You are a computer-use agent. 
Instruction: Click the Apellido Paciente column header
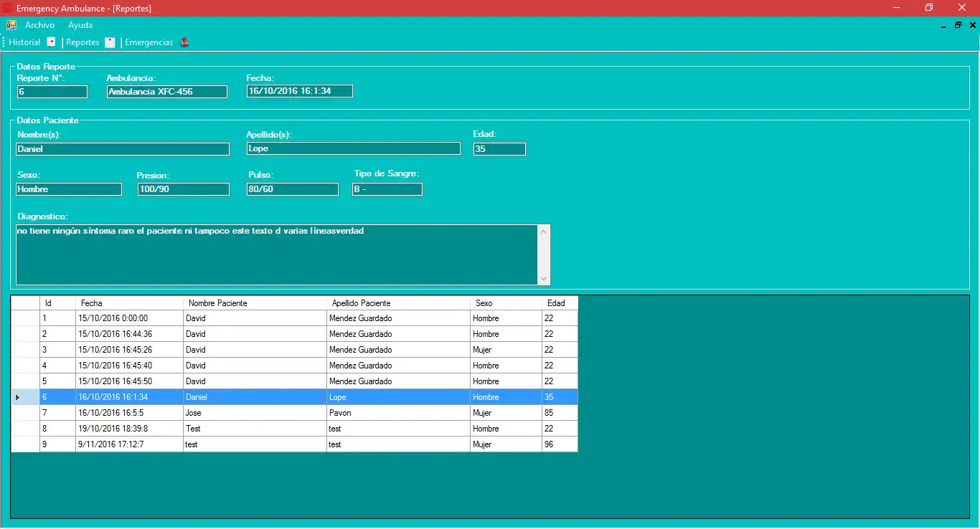coord(398,303)
